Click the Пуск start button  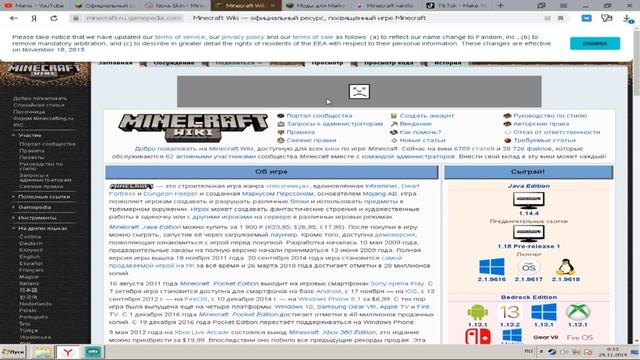13,352
